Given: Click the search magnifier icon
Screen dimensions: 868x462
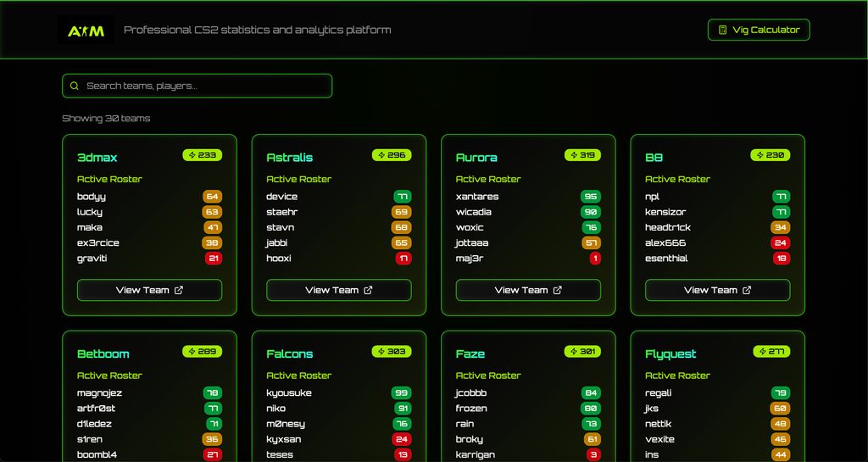Looking at the screenshot, I should tap(75, 86).
